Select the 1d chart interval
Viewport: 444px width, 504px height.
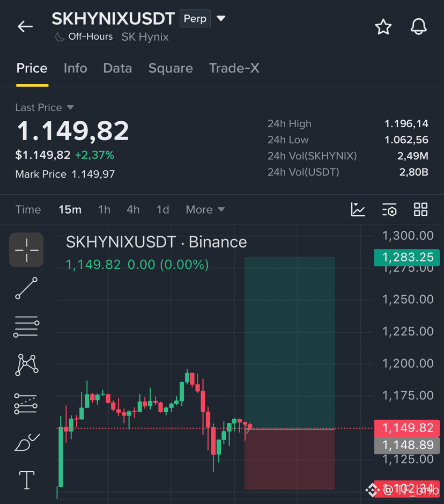[163, 209]
